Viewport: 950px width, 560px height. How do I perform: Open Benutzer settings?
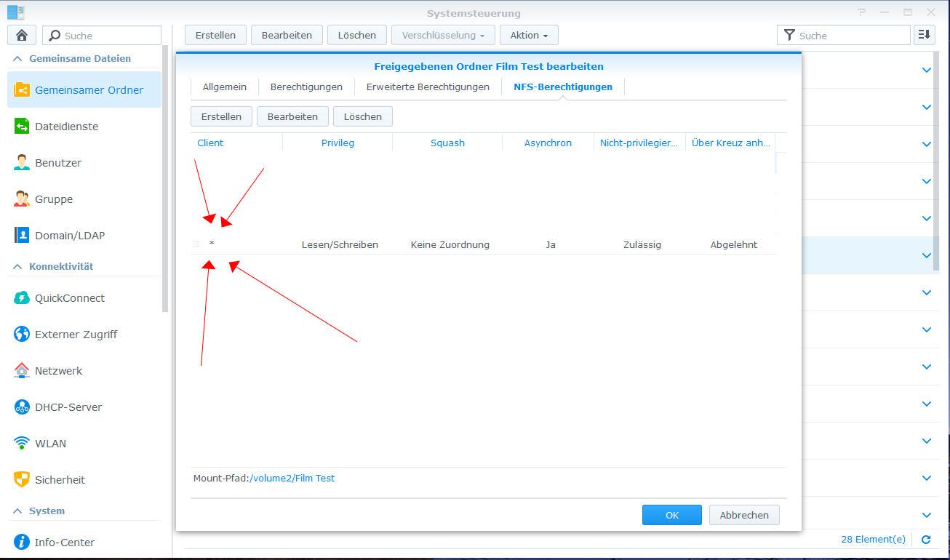pyautogui.click(x=84, y=163)
